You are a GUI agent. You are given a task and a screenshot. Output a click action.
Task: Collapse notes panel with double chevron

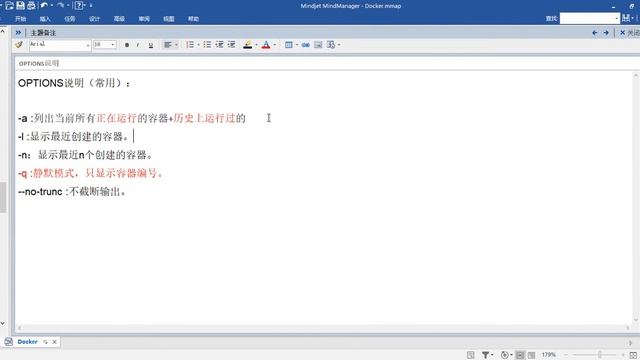click(x=18, y=33)
